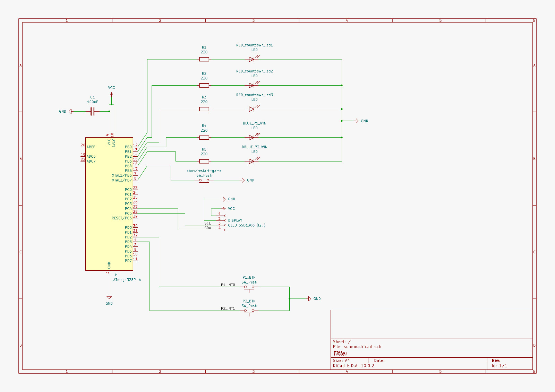This screenshot has width=555, height=392.
Task: Select the ATmega328P-A chip body
Action: coord(109,204)
